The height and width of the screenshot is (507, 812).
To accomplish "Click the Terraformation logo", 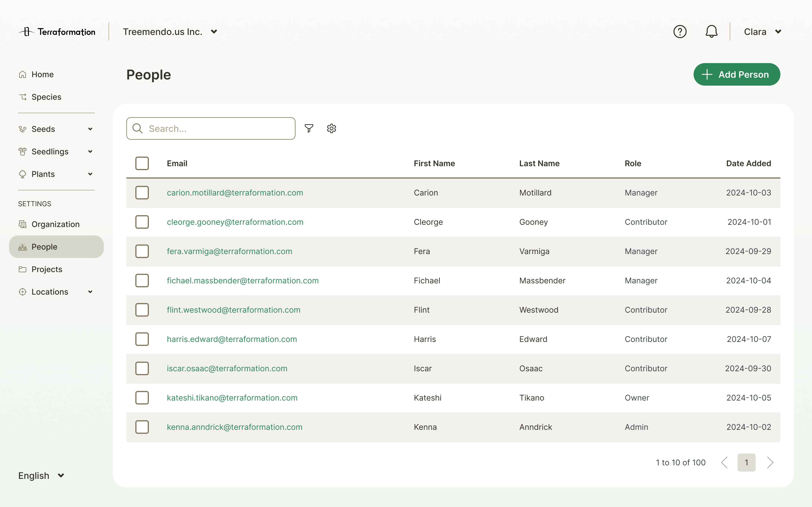I will pyautogui.click(x=57, y=32).
